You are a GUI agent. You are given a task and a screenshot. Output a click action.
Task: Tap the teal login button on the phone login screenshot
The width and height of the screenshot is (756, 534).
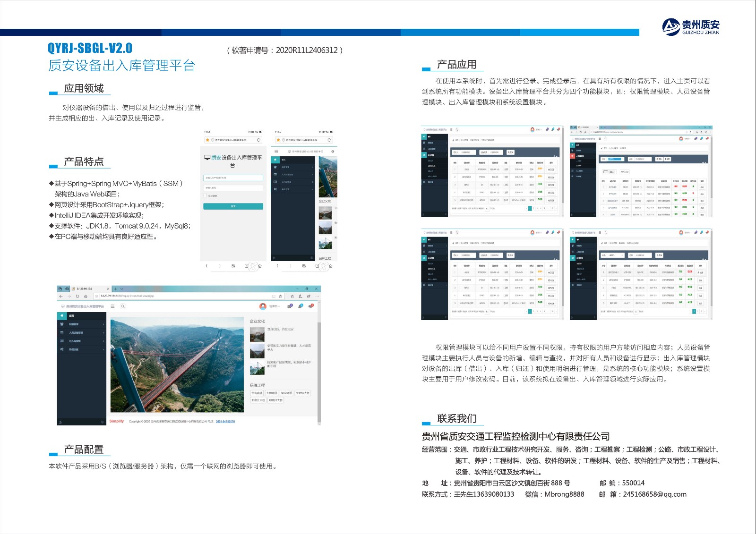233,206
